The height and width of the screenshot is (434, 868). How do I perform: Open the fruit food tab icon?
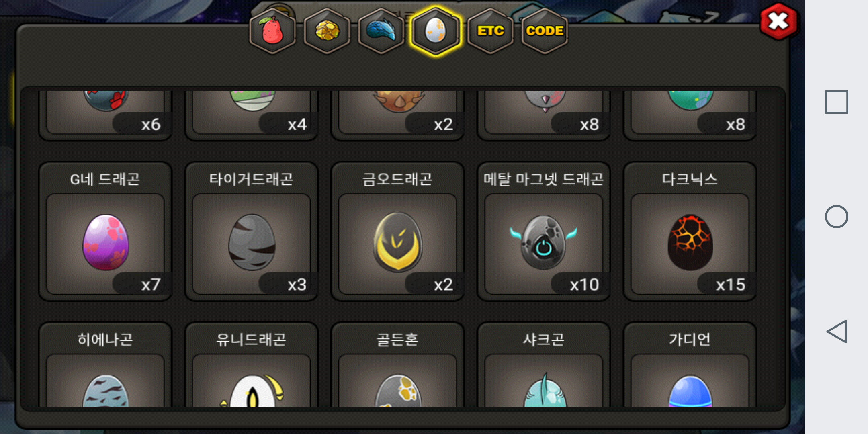pyautogui.click(x=272, y=31)
